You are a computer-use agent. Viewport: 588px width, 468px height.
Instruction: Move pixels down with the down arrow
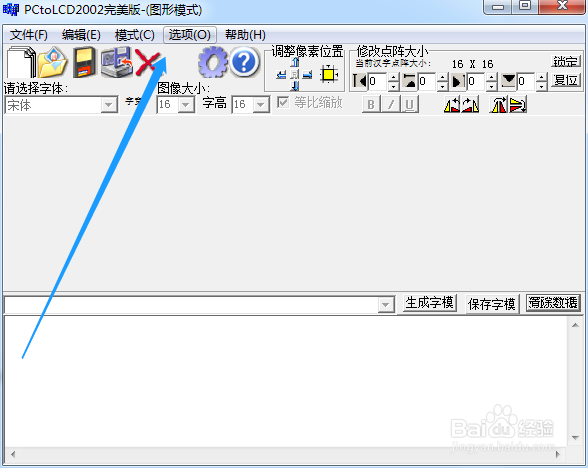click(295, 86)
